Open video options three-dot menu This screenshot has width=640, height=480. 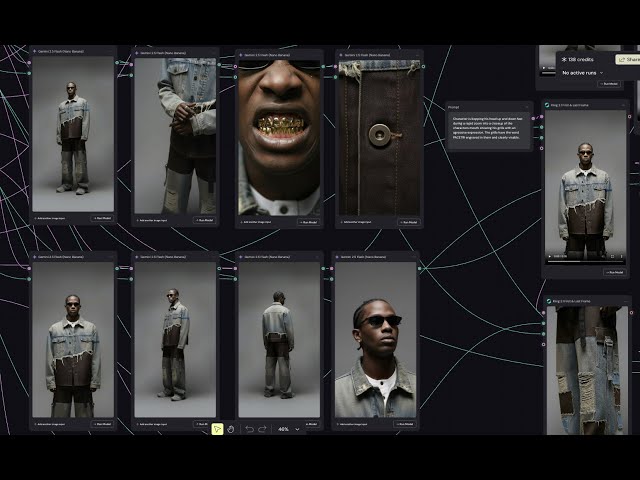(622, 256)
